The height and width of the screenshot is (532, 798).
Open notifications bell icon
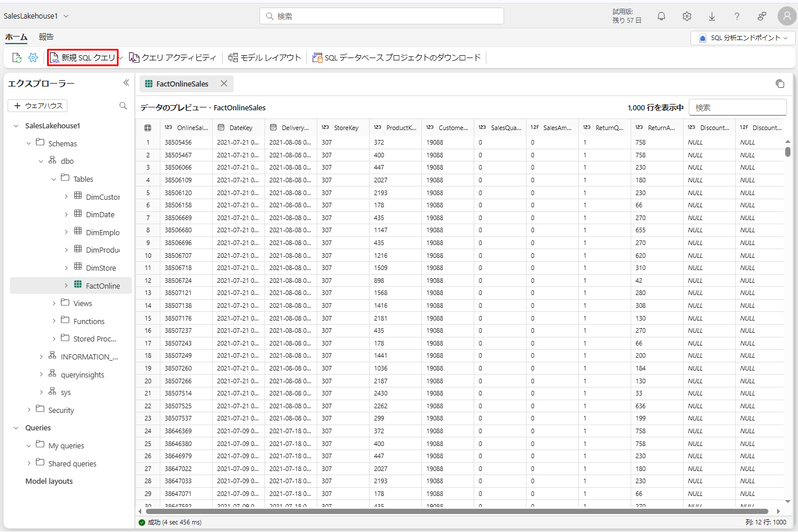point(661,16)
